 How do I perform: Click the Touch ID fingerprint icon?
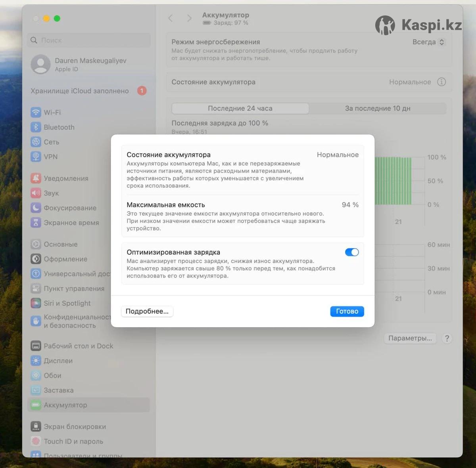pyautogui.click(x=36, y=441)
